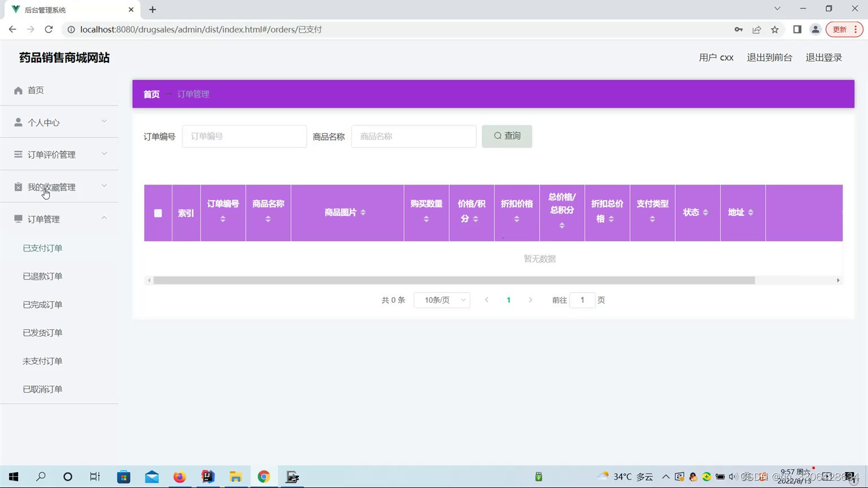Screen dimensions: 868x488
Task: Bookmark this page with the star icon
Action: (775, 29)
